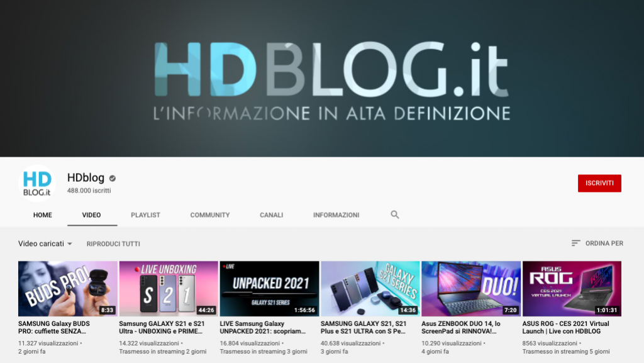The height and width of the screenshot is (363, 644).
Task: Open the Video caricati dropdown
Action: (x=44, y=243)
